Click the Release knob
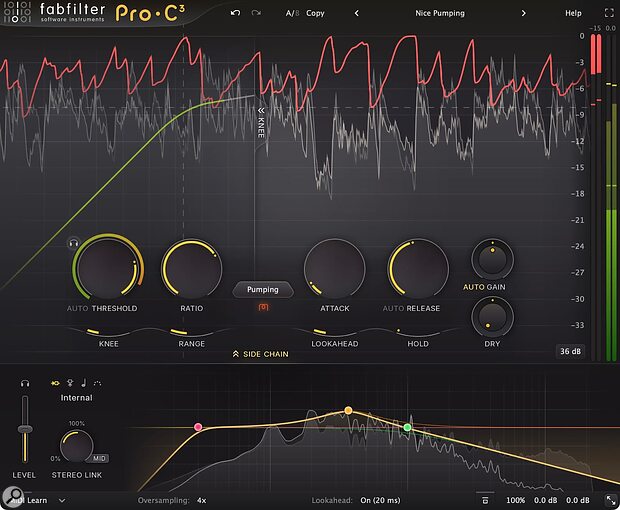The height and width of the screenshot is (510, 620). (x=418, y=268)
